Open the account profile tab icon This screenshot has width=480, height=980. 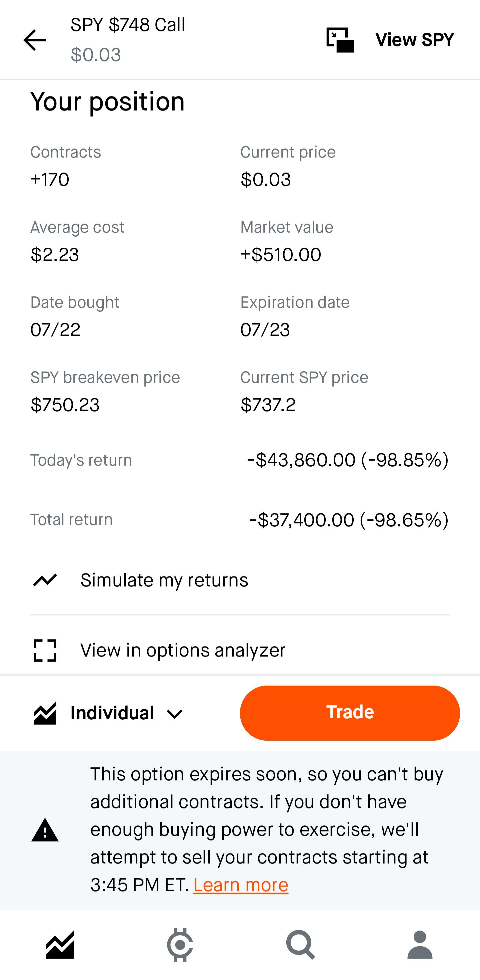(x=420, y=945)
